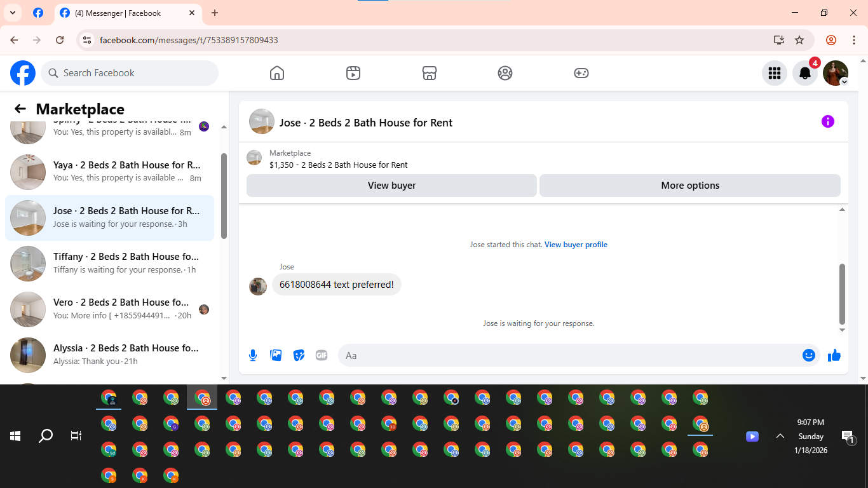Viewport: 868px width, 488px height.
Task: Go to the Home feed icon
Action: click(x=277, y=73)
